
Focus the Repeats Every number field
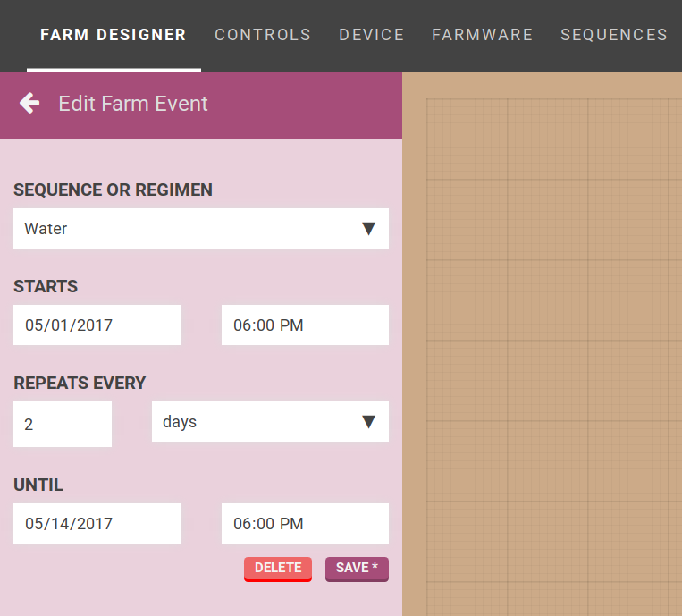[63, 425]
